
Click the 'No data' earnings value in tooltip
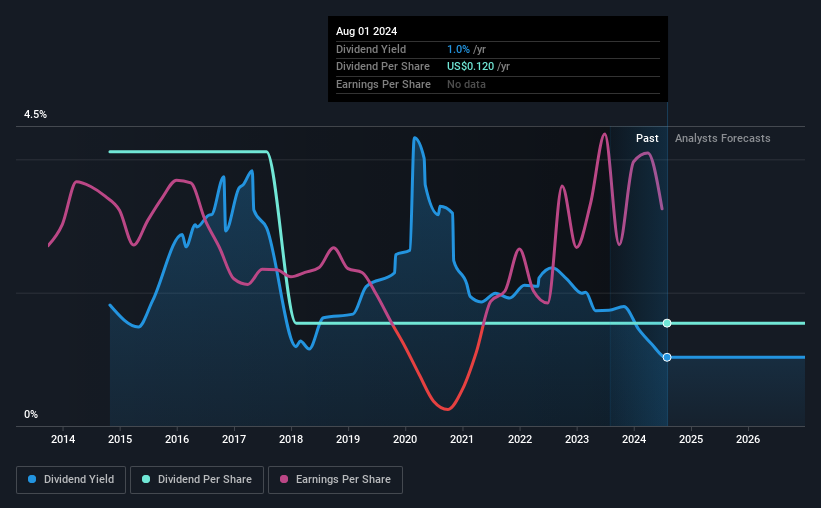tap(466, 84)
